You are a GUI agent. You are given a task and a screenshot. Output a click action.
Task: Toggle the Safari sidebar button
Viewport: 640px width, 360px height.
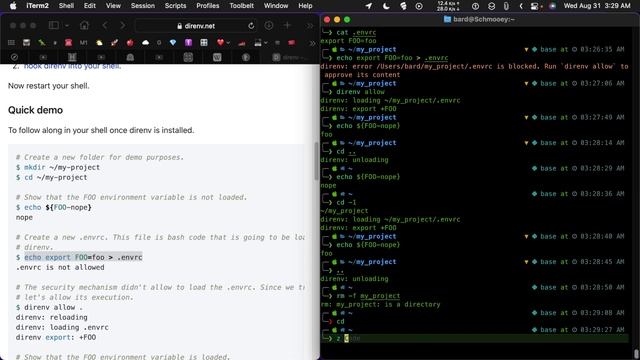coord(53,25)
